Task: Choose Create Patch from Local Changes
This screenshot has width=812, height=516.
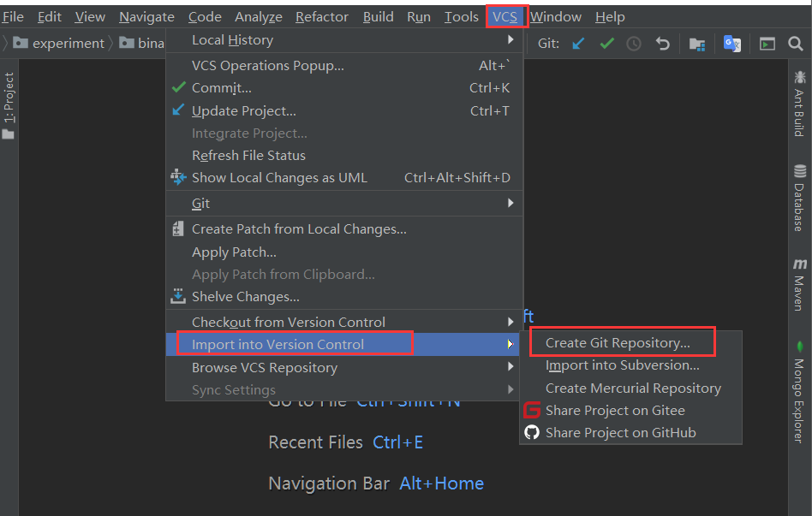Action: point(344,228)
